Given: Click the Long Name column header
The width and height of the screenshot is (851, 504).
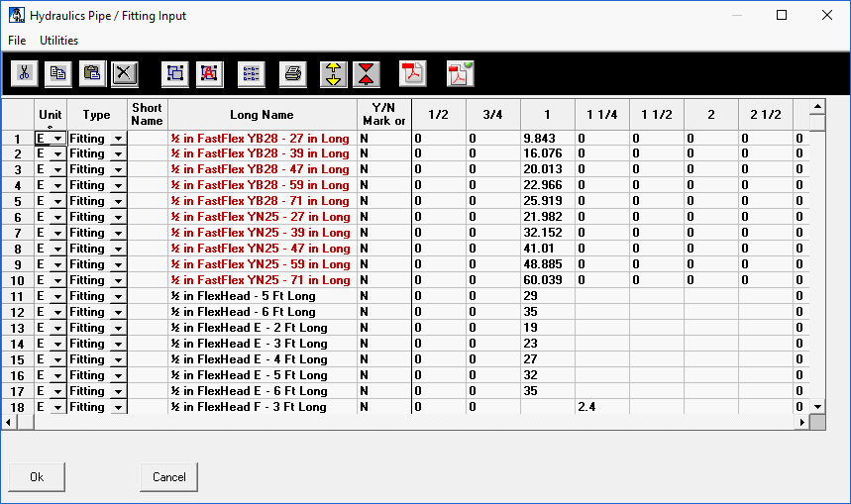Looking at the screenshot, I should point(263,115).
